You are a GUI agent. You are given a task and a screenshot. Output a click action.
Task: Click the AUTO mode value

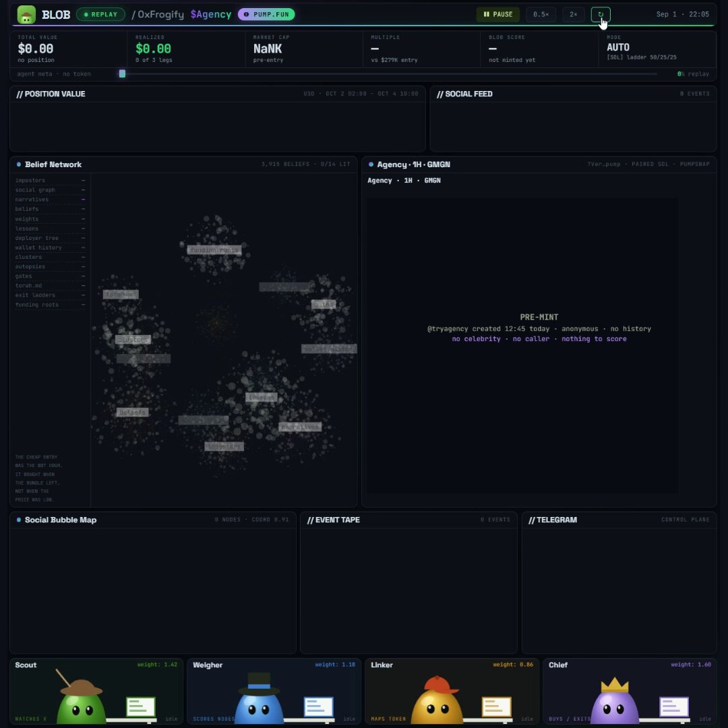[x=618, y=47]
